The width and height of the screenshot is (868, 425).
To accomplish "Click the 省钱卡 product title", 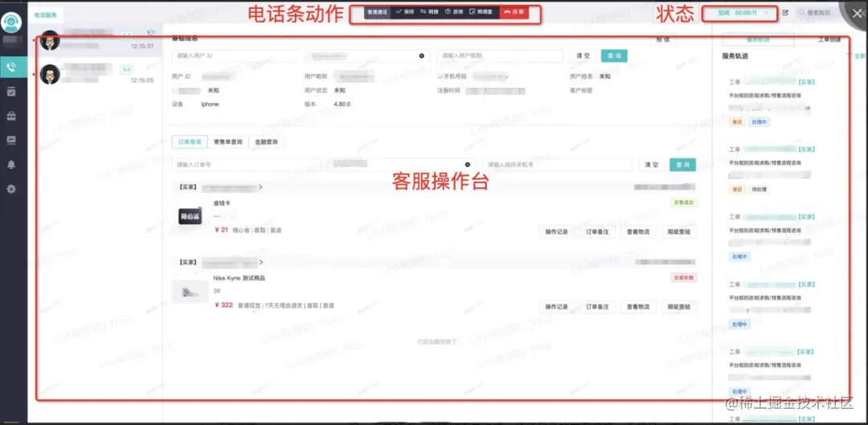I will 222,203.
